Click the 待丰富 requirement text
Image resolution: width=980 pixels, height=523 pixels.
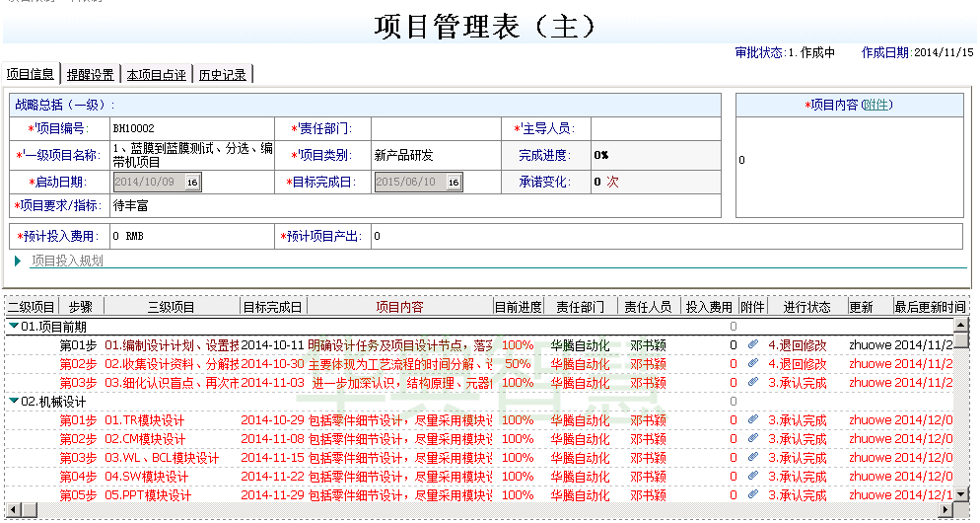pos(130,205)
